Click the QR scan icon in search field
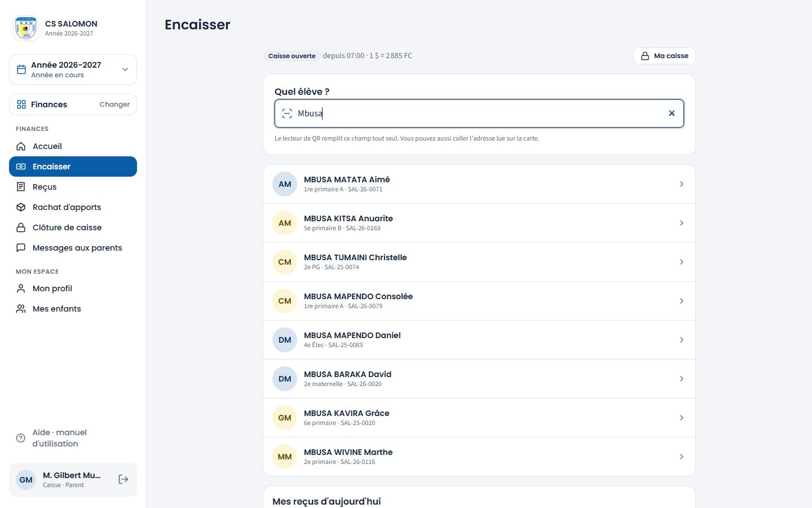812x508 pixels. click(x=287, y=113)
